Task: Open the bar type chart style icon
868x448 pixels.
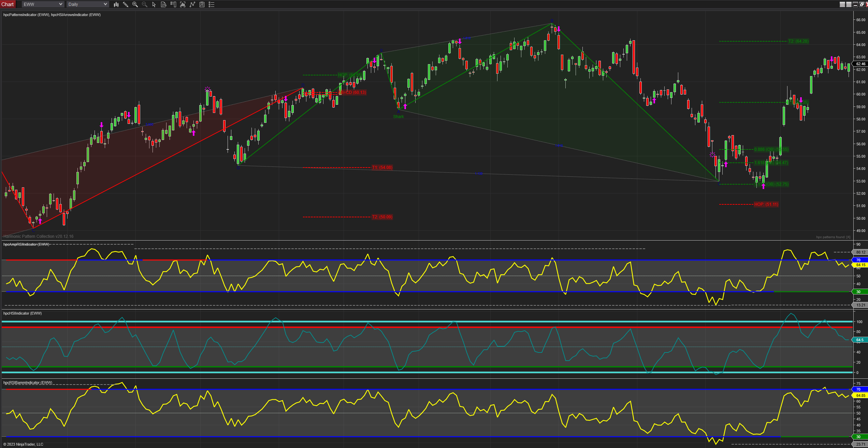Action: [x=116, y=4]
